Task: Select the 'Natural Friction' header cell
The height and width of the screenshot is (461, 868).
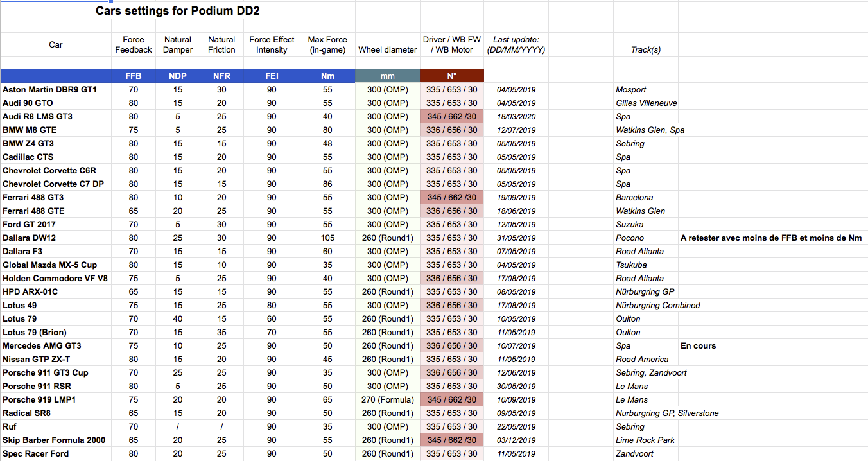Action: 222,44
